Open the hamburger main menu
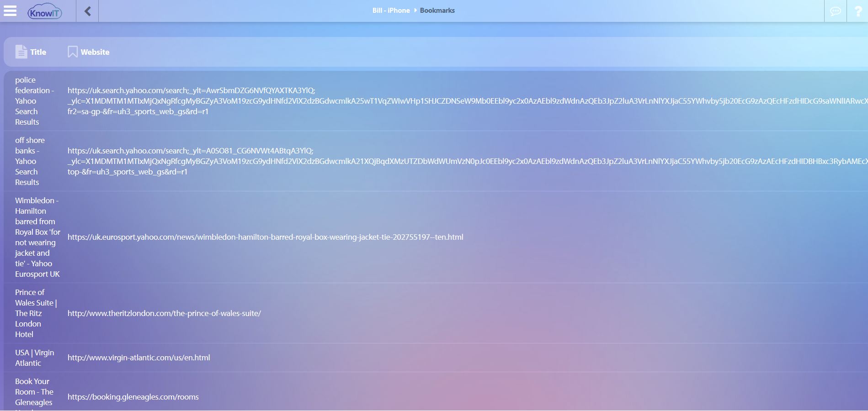The height and width of the screenshot is (411, 868). [x=10, y=11]
